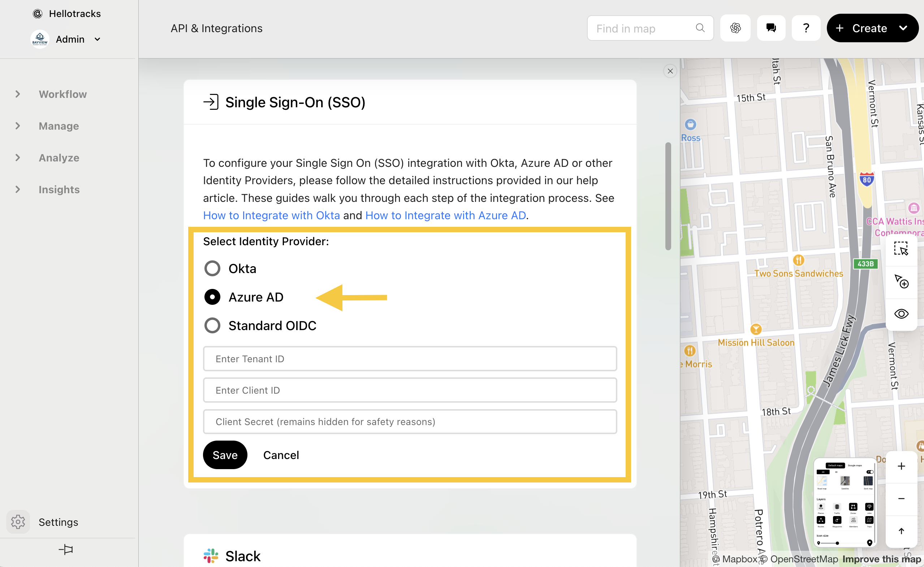Expand the Insights section

(18, 189)
